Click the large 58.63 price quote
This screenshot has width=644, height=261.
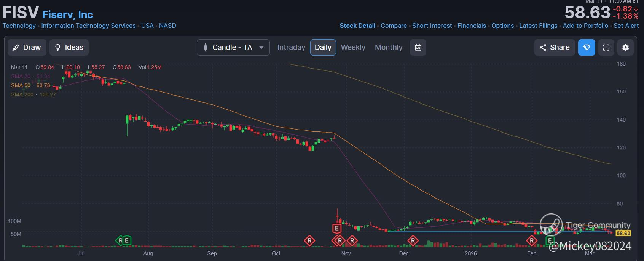pos(587,13)
